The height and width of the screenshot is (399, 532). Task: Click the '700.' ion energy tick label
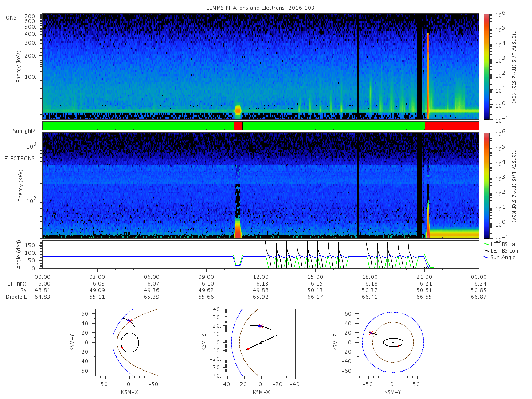click(x=30, y=16)
